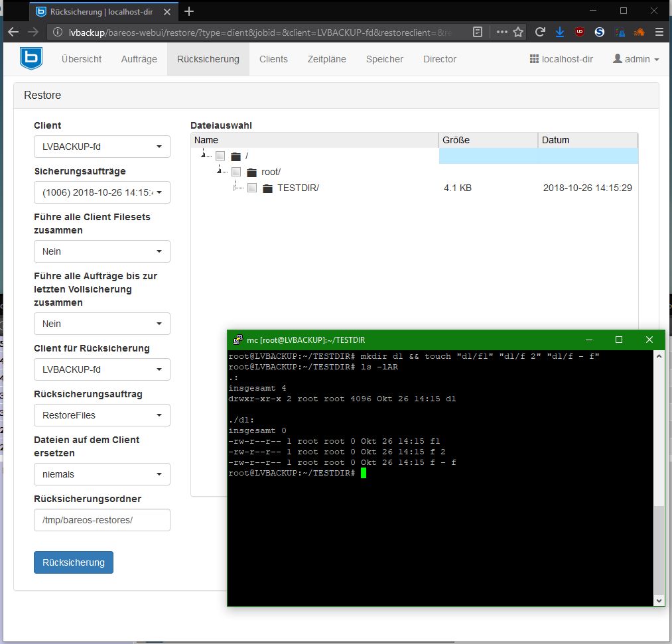The image size is (672, 644).
Task: Open the Firefox hamburger menu
Action: 659,32
